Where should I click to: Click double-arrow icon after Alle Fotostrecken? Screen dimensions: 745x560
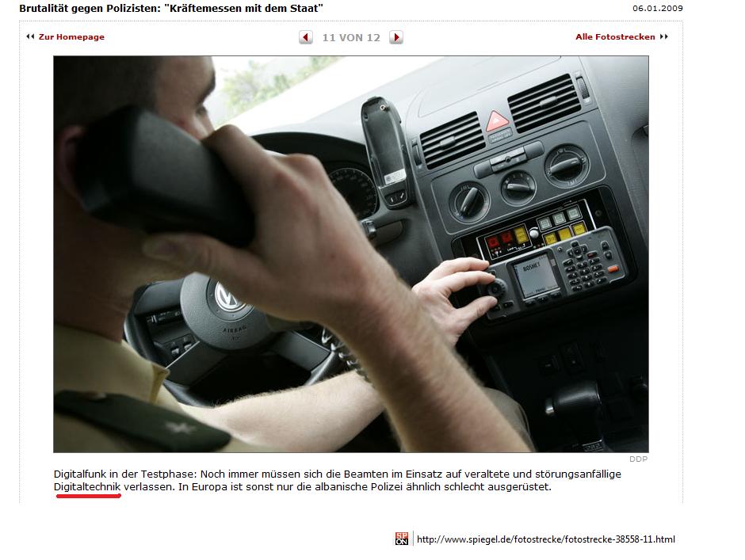coord(664,36)
